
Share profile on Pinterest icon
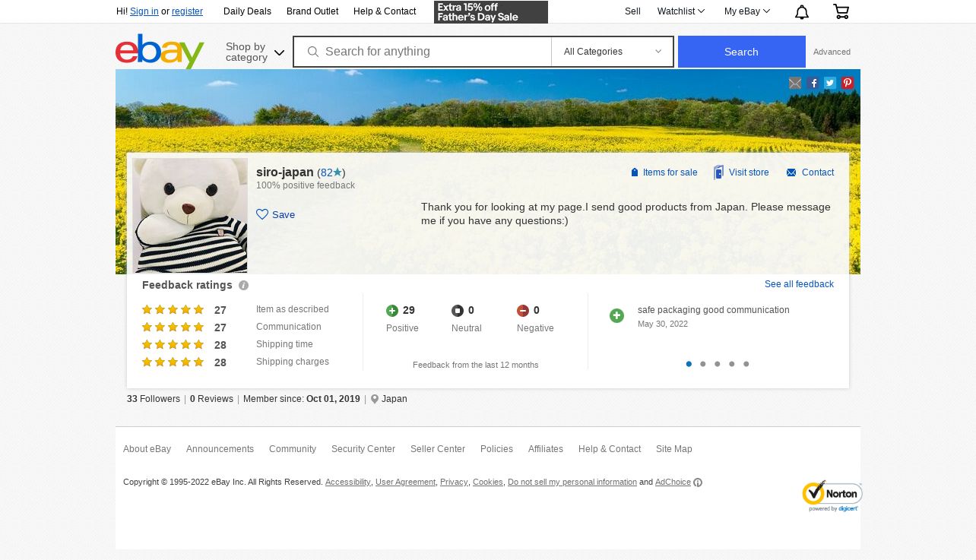tap(848, 84)
